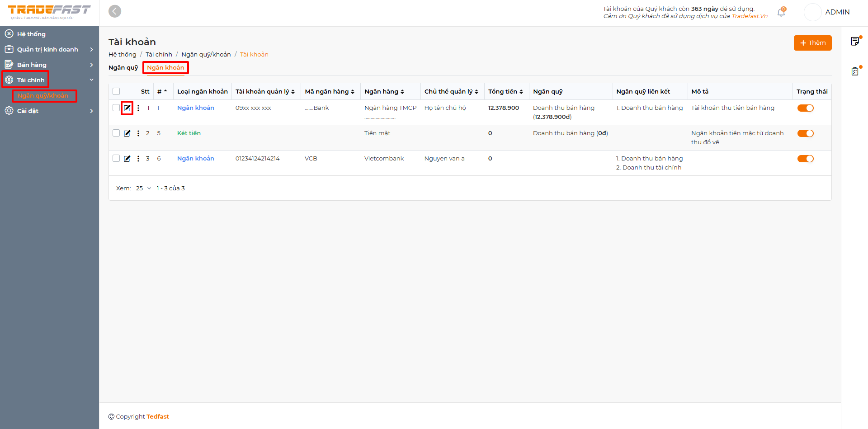Open the checklist clipboard icon in right sidebar

point(854,71)
